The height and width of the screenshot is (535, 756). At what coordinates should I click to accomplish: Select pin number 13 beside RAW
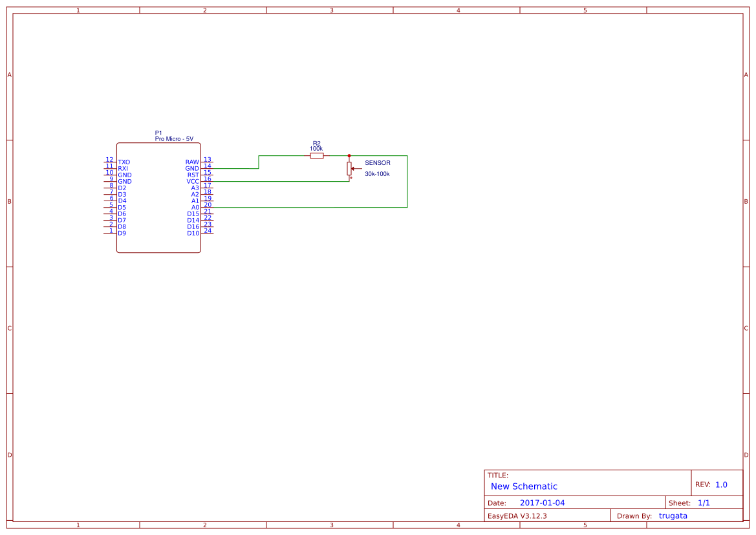[208, 159]
